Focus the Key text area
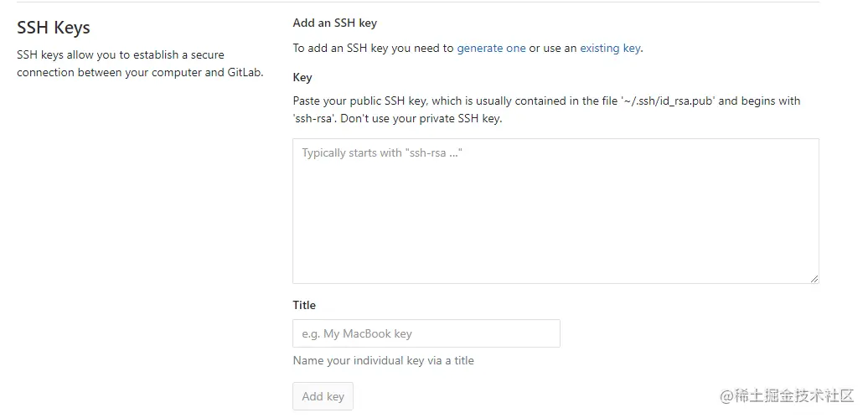 click(555, 210)
